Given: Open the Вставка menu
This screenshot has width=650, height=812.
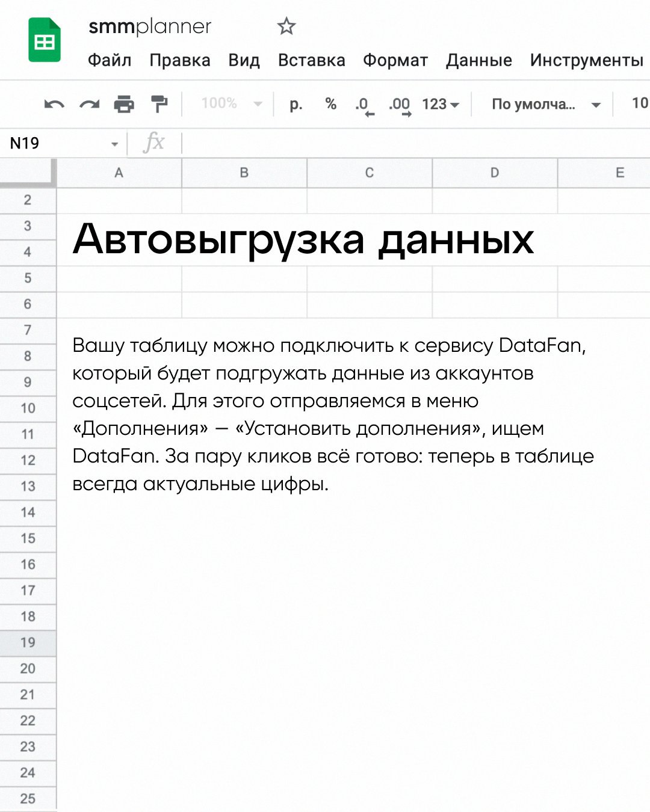Looking at the screenshot, I should (x=311, y=60).
